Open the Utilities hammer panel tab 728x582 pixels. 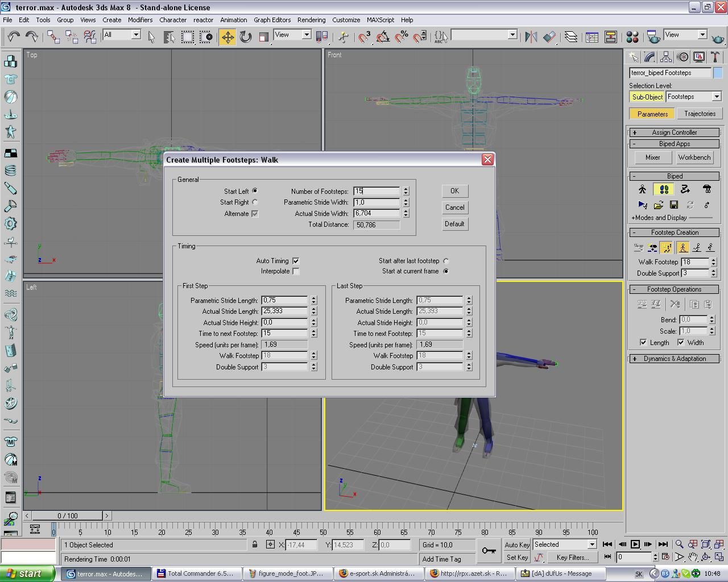(715, 57)
